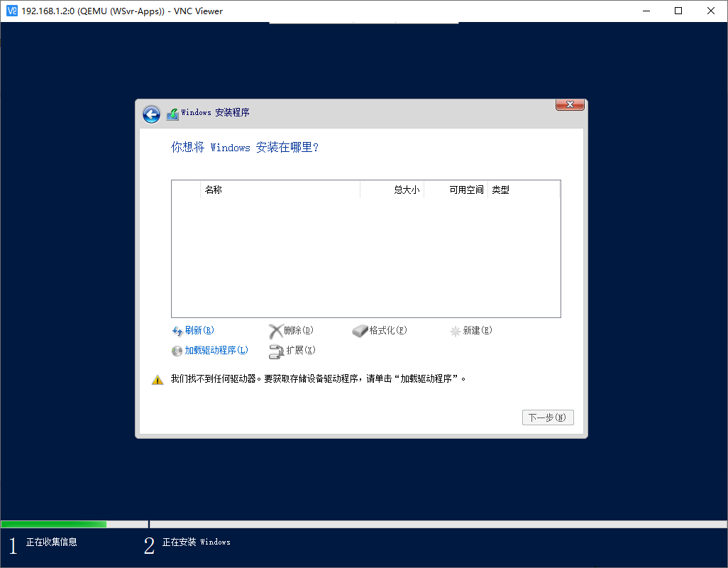Image resolution: width=728 pixels, height=568 pixels.
Task: Click the blue back arrow in the setup wizard
Action: click(x=151, y=114)
